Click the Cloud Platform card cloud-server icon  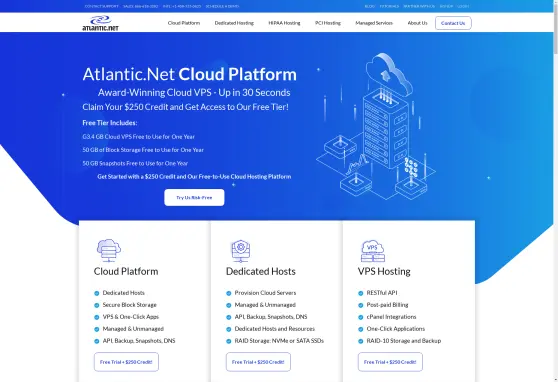pos(109,250)
